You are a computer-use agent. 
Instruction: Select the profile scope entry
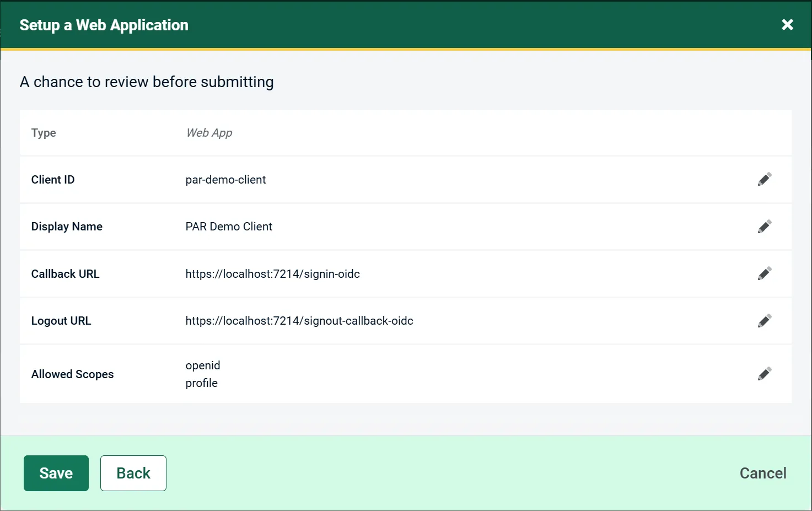tap(201, 383)
